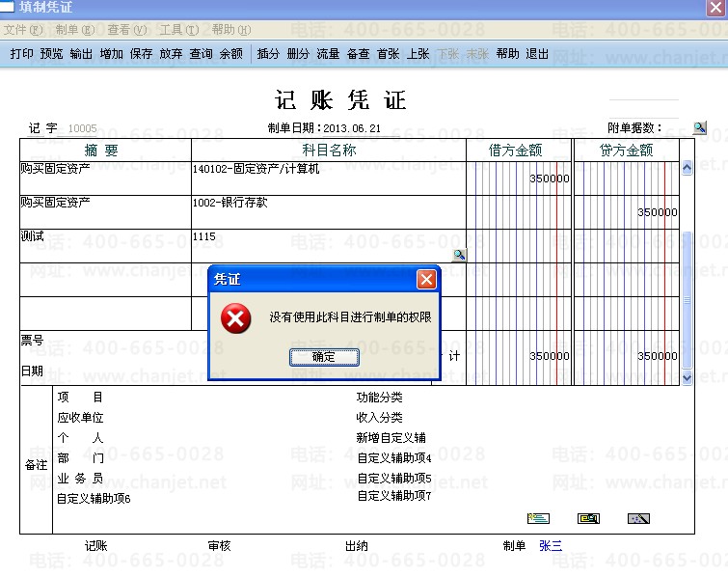This screenshot has height=577, width=728.
Task: Click 流量 in the toolbar
Action: 328,54
